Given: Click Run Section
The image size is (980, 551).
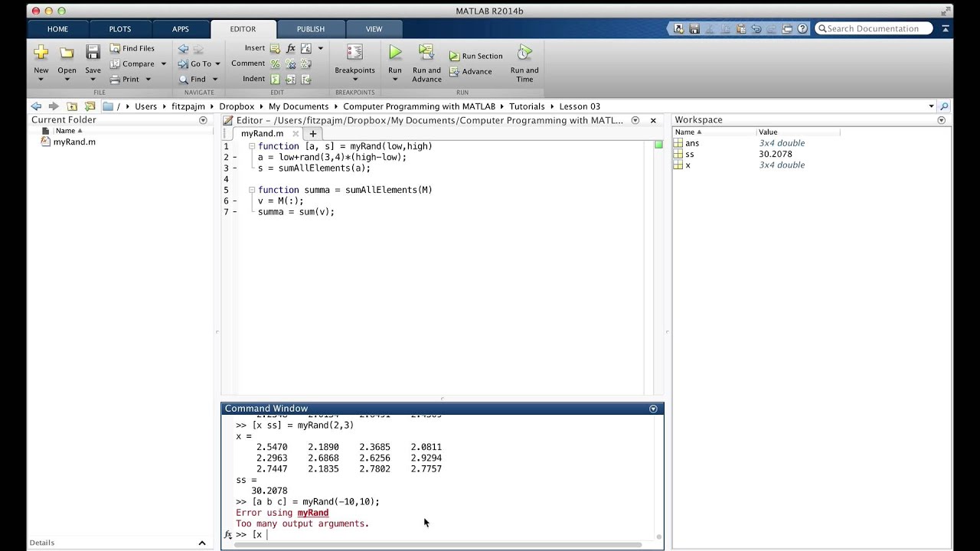Looking at the screenshot, I should click(x=475, y=56).
